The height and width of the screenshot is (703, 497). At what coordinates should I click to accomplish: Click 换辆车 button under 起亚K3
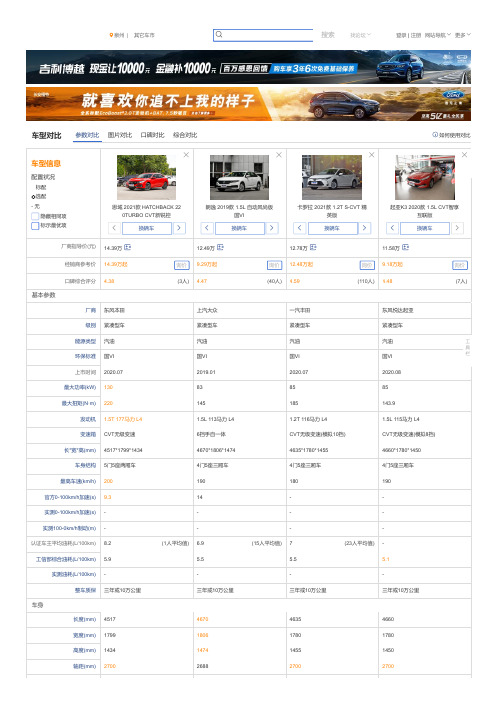click(424, 228)
